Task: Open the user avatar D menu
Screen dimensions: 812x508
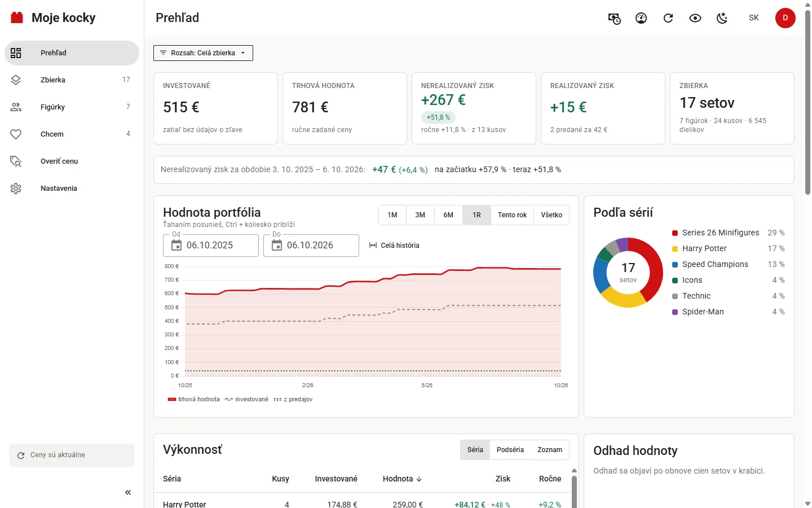Action: (785, 18)
